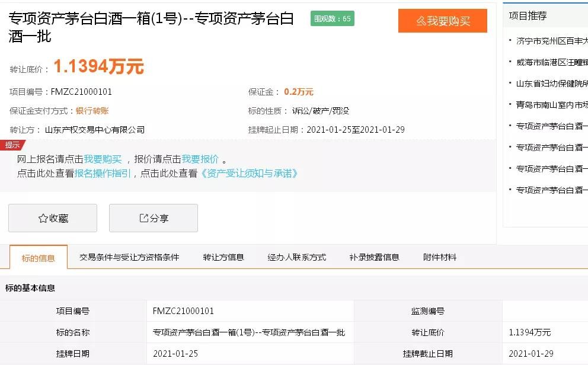
Task: Click the 我要购买 link in tips
Action: click(x=102, y=159)
